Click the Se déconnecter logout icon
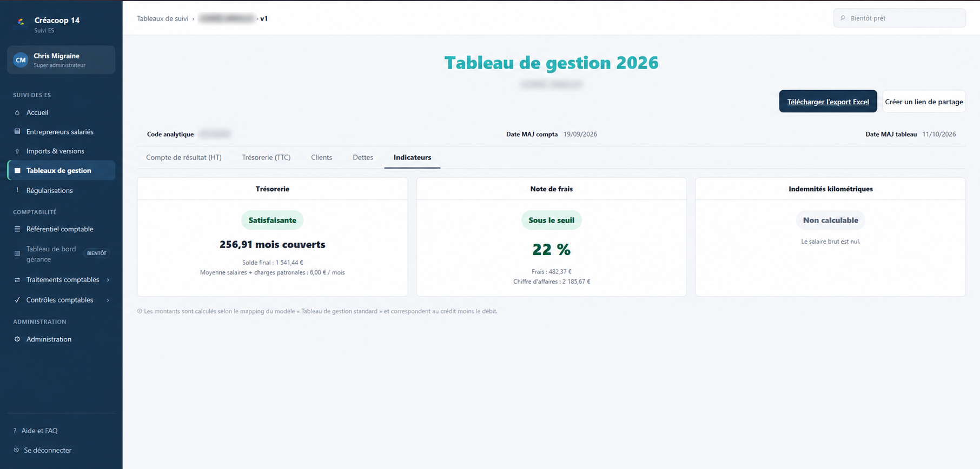The width and height of the screenshot is (980, 469). tap(16, 450)
